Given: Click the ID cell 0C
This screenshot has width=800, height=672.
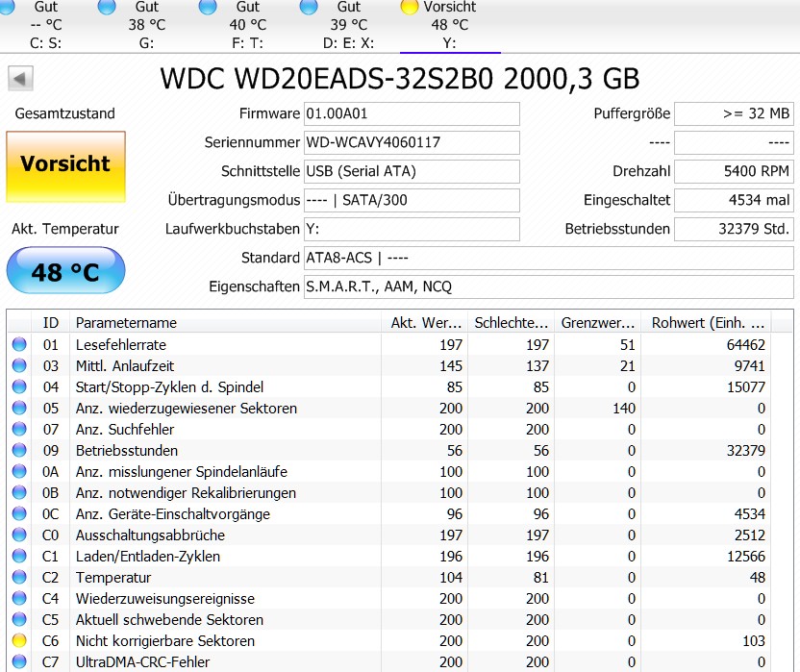Looking at the screenshot, I should tap(51, 513).
